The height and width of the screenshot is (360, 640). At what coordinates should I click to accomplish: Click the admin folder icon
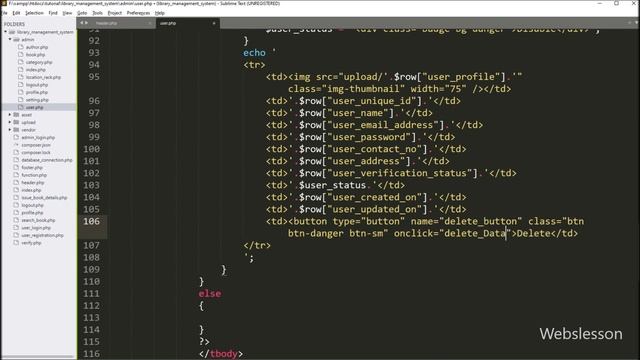(16, 40)
